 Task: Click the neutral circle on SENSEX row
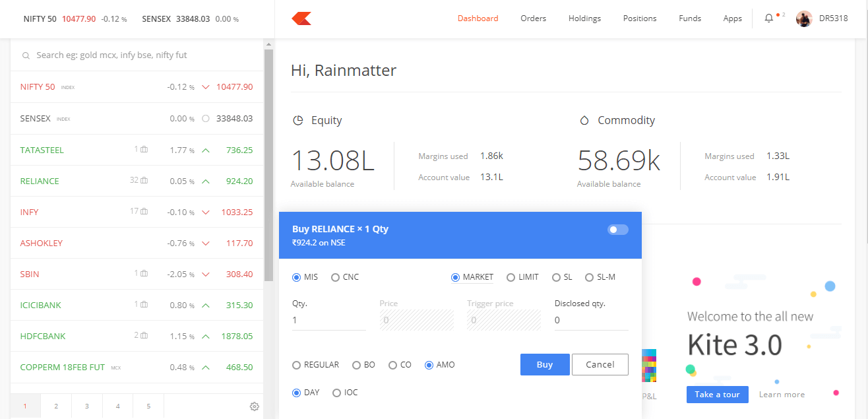point(206,119)
